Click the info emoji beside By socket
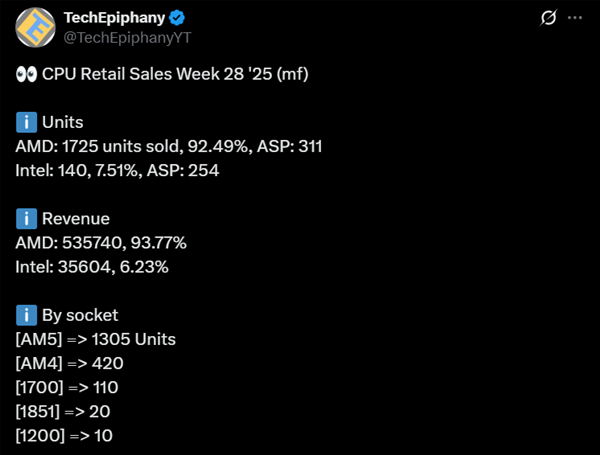600x455 pixels. click(26, 314)
